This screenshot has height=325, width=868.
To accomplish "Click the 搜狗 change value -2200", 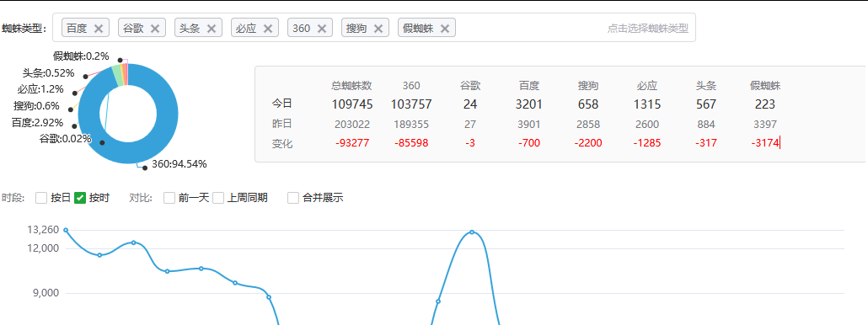I will (x=588, y=143).
